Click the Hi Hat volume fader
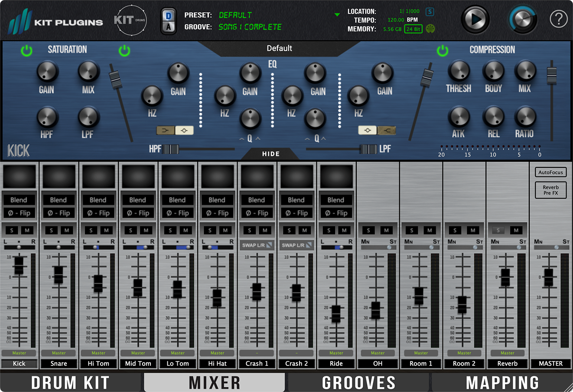This screenshot has width=573, height=392. [x=217, y=297]
